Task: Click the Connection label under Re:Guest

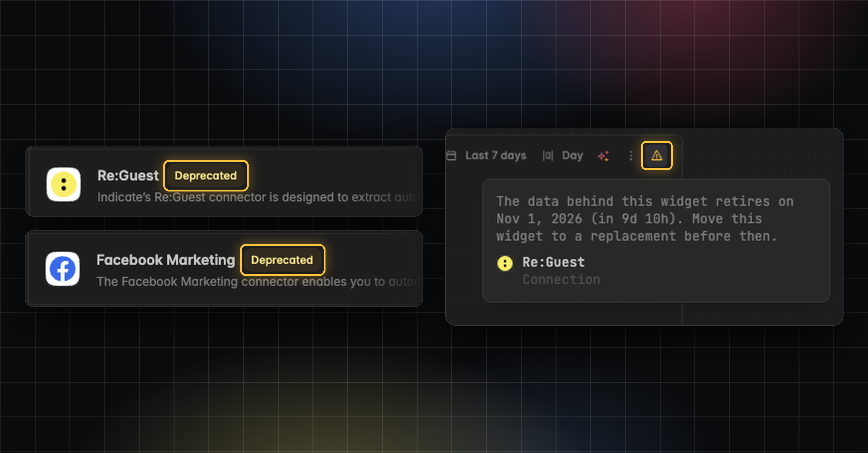Action: pyautogui.click(x=561, y=279)
